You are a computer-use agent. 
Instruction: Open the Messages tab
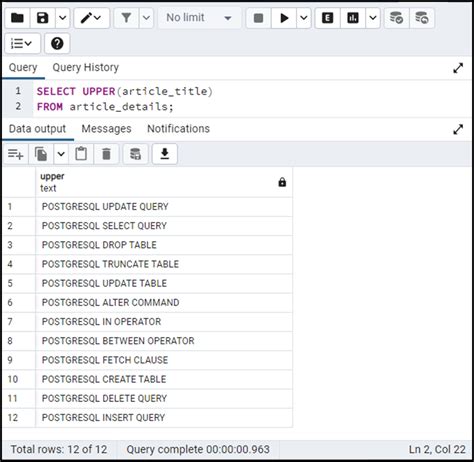106,129
